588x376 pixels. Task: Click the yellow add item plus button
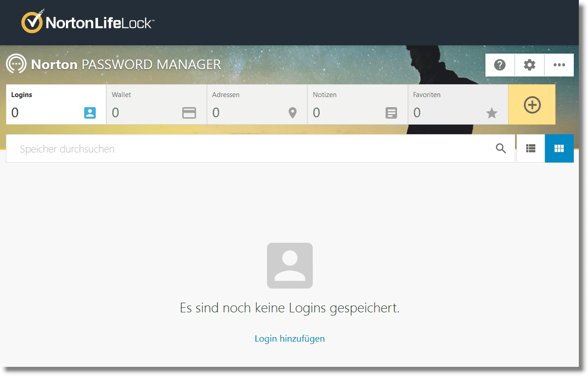click(x=532, y=105)
